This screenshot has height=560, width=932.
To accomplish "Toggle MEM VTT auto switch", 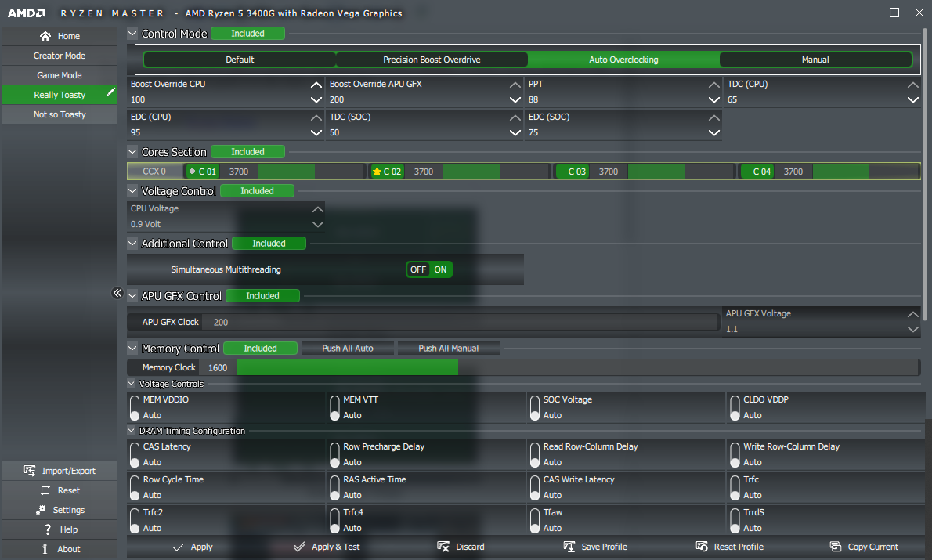I will pos(334,408).
